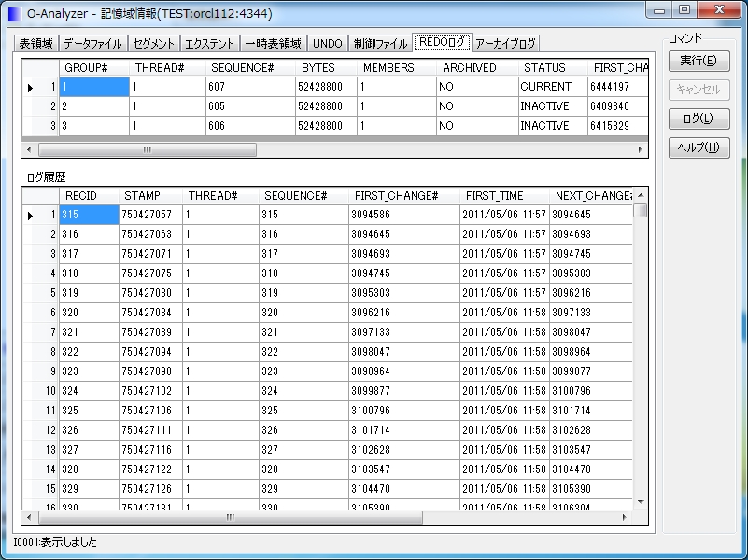The image size is (748, 560).
Task: Select RECID cell 325
Action: pyautogui.click(x=89, y=411)
